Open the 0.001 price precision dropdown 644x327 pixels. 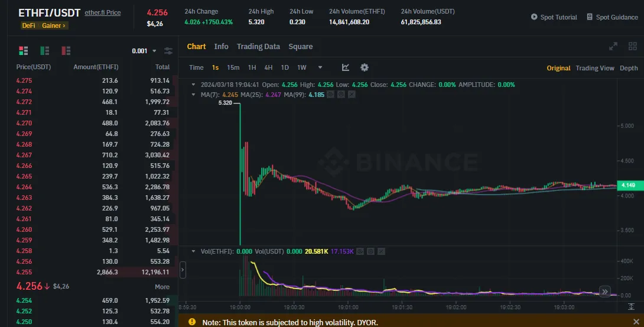pyautogui.click(x=144, y=51)
